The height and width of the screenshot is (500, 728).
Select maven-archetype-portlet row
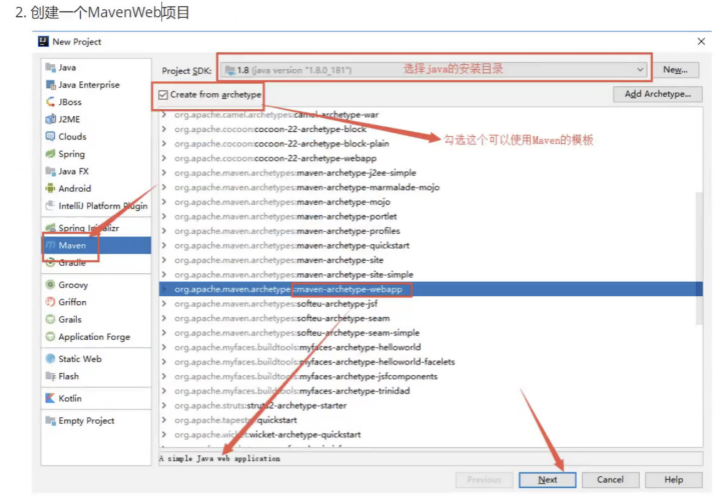point(430,216)
